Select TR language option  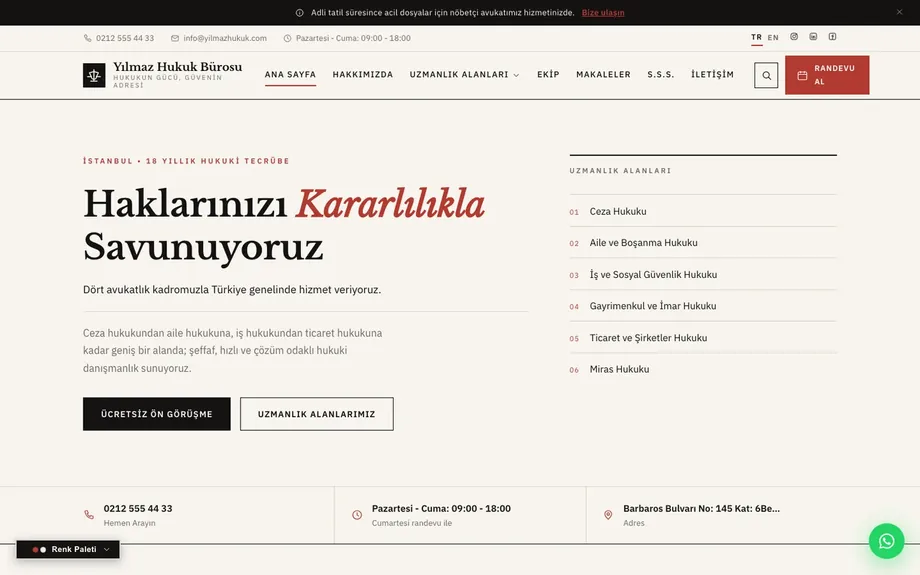pos(756,38)
